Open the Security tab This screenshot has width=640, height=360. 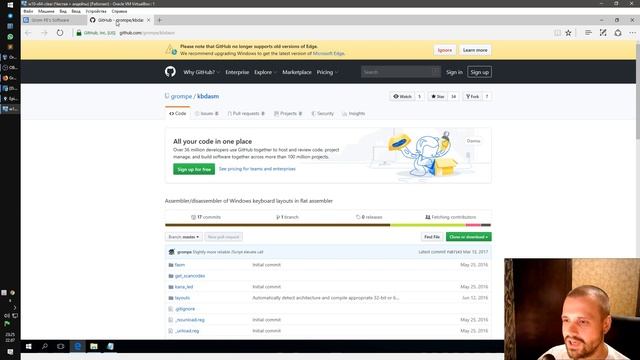click(x=322, y=113)
